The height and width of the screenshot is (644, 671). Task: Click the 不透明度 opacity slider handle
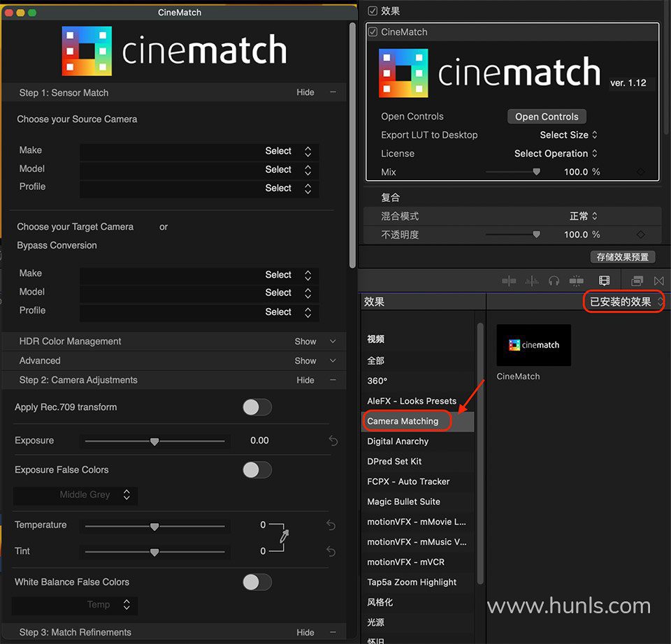[536, 234]
